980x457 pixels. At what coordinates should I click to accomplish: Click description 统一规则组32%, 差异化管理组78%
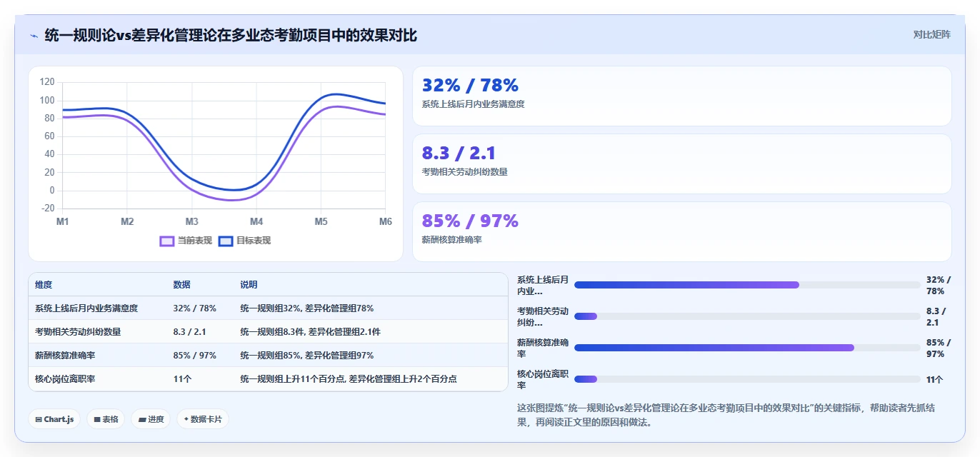tap(307, 308)
